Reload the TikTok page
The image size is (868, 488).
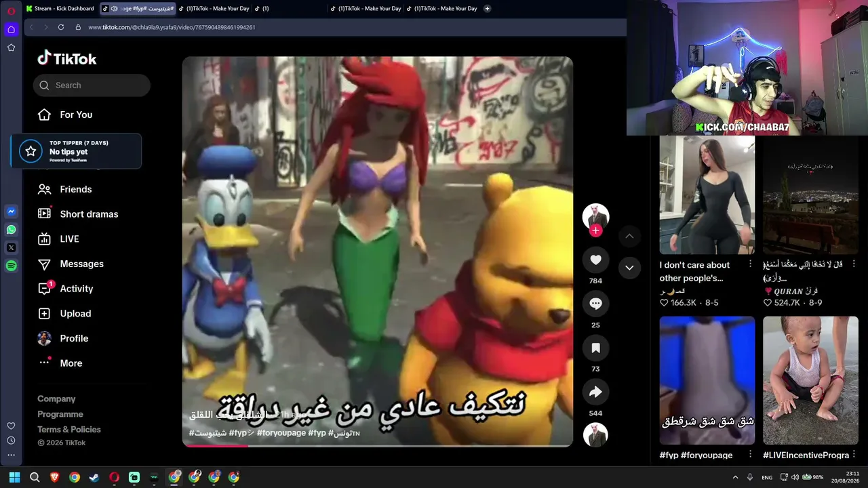(61, 27)
